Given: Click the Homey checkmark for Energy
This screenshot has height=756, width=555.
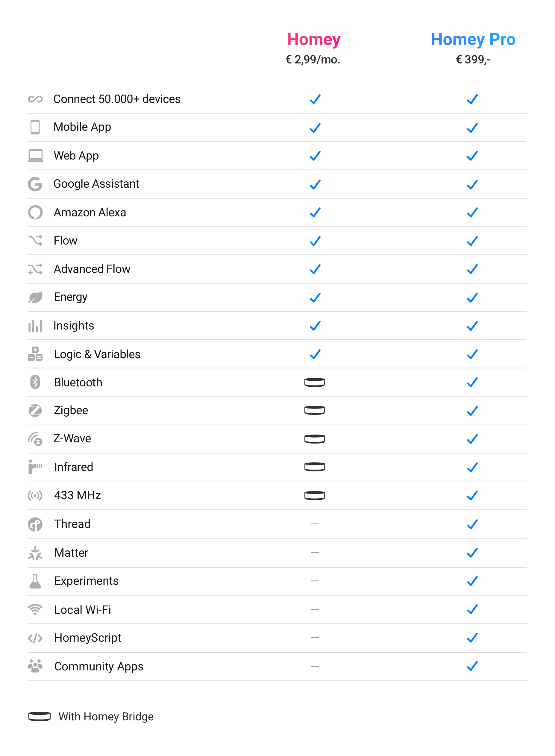Looking at the screenshot, I should tap(315, 297).
